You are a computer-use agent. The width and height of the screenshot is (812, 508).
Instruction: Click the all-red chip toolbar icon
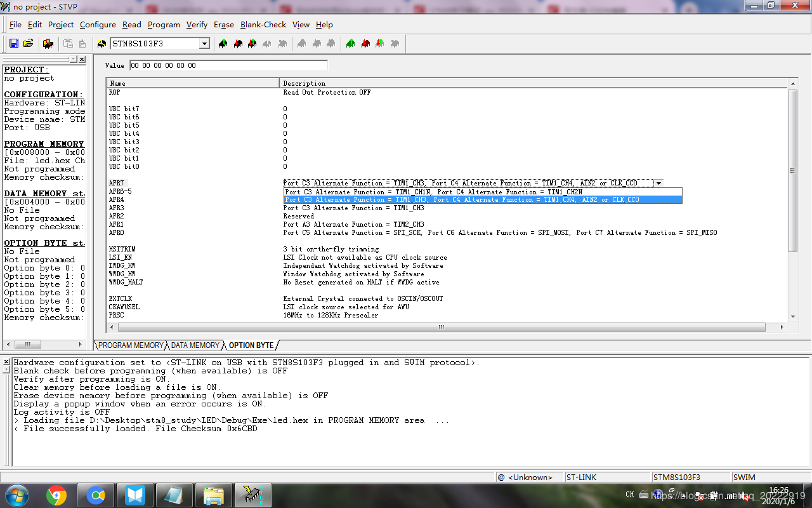365,44
